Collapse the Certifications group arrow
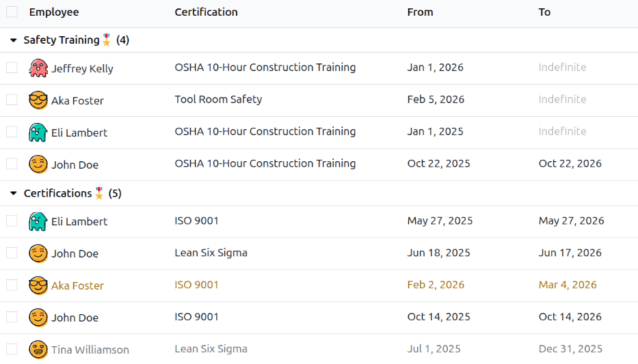 click(14, 193)
